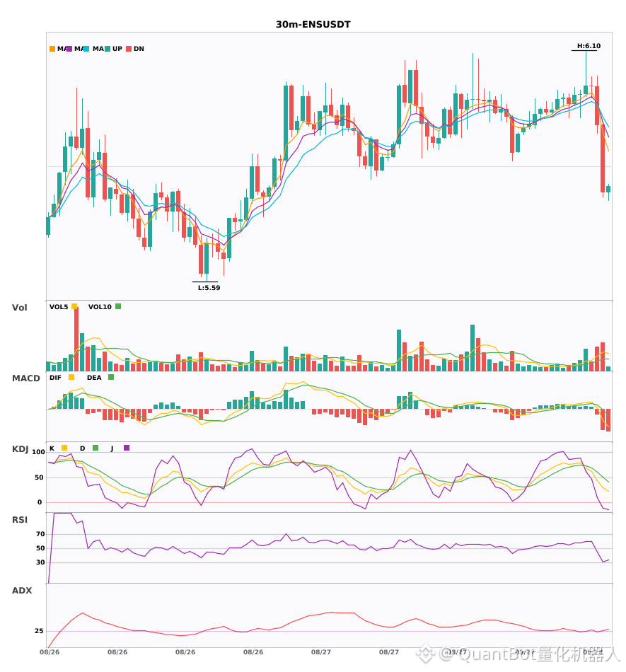Click the RSI axis value 30
Screen dimensions: 626x672
click(40, 562)
